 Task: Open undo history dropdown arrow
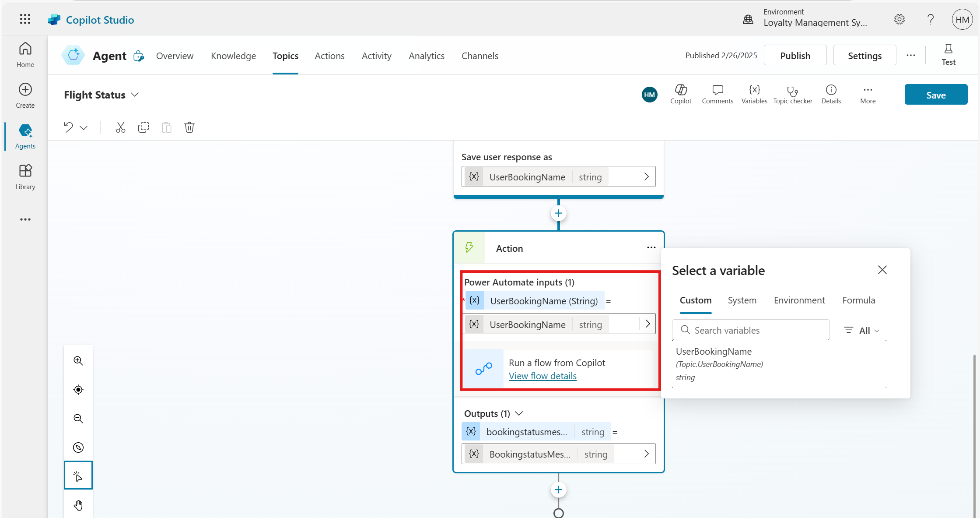pyautogui.click(x=84, y=128)
